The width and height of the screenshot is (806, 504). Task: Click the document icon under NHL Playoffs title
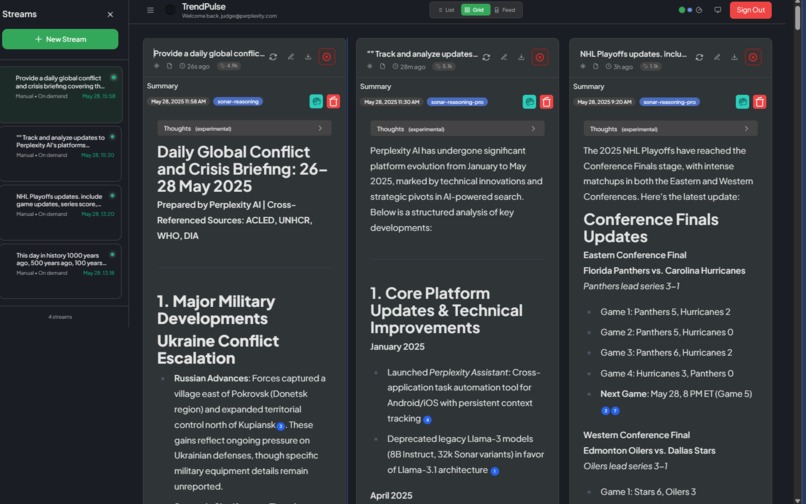(595, 66)
